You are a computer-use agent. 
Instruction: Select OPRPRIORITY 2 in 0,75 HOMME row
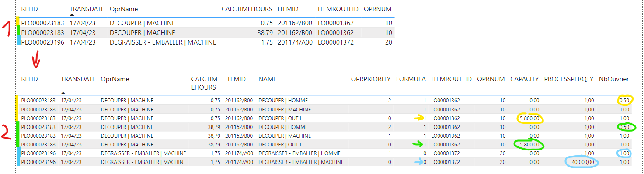pyautogui.click(x=389, y=101)
